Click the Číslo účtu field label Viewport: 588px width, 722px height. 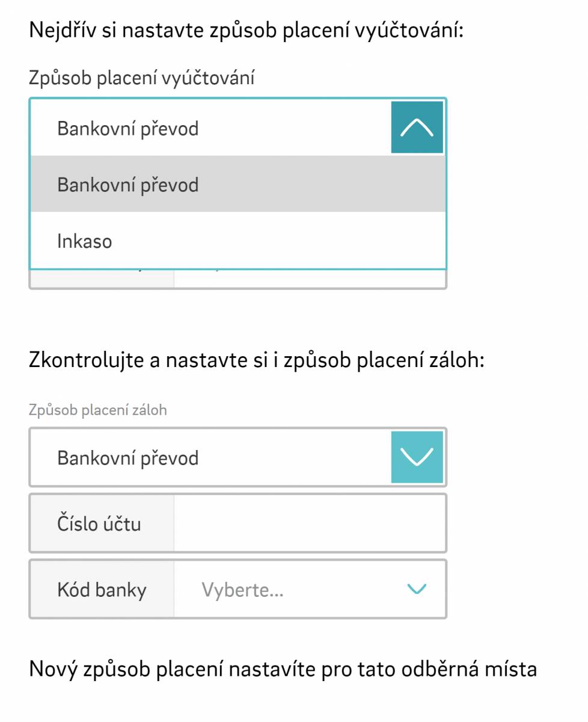click(99, 524)
